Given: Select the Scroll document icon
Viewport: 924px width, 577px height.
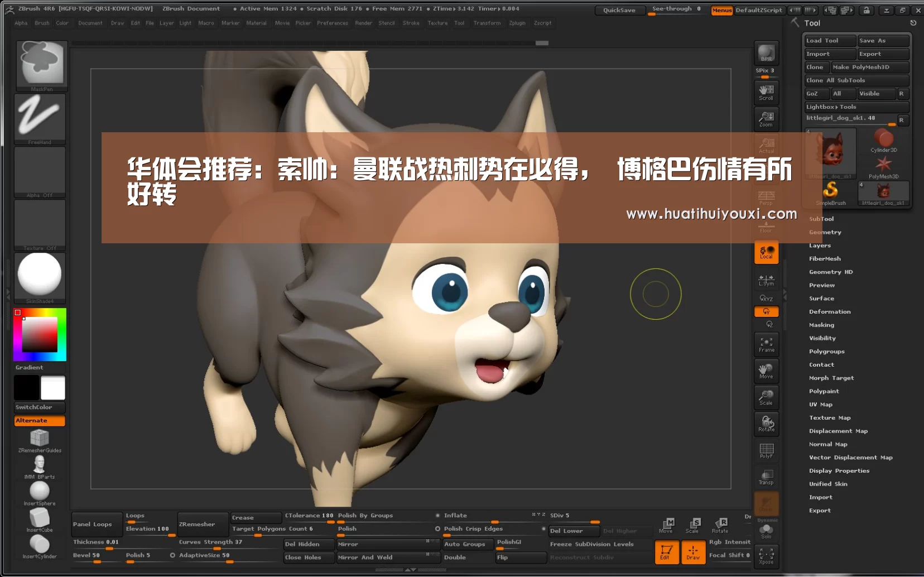Looking at the screenshot, I should click(766, 92).
